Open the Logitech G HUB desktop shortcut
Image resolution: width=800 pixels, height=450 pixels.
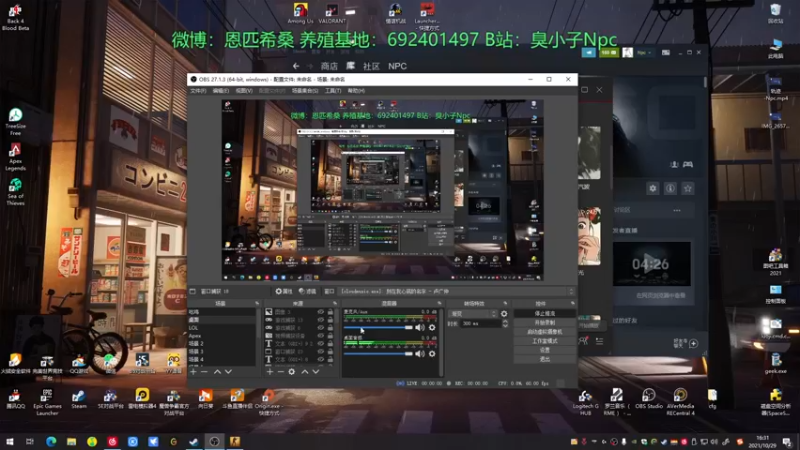coord(585,402)
